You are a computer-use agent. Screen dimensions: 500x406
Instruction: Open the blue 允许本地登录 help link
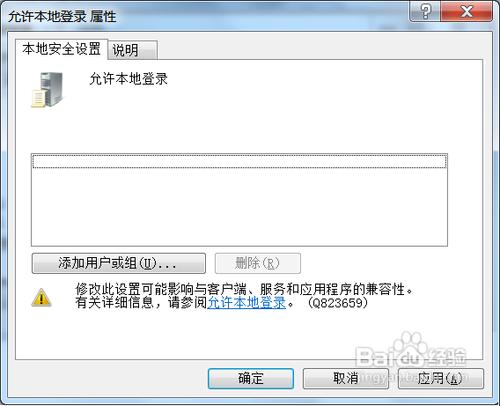(247, 303)
